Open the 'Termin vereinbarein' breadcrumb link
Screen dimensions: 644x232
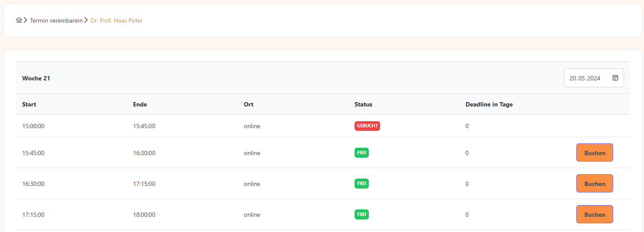(56, 20)
